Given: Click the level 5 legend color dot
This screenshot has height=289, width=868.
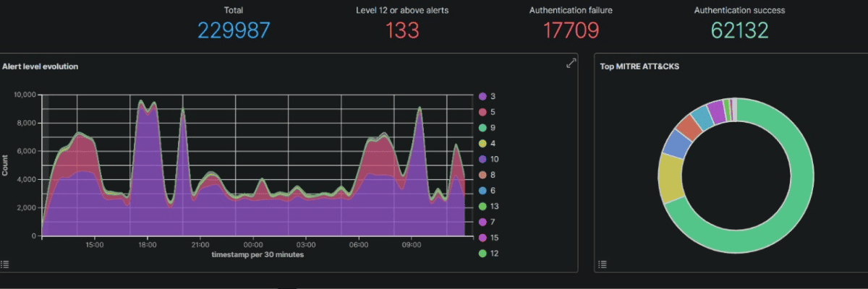Looking at the screenshot, I should pos(482,112).
